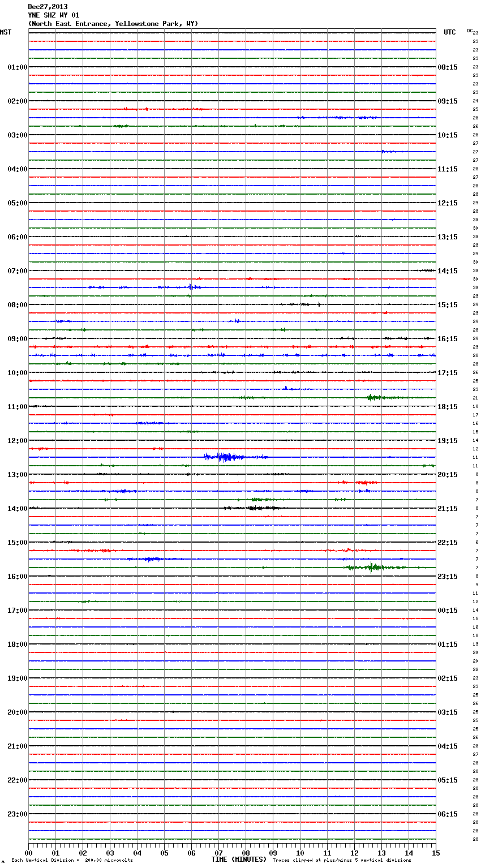481x868 pixels.
Task: Select the 09:00 MST hour label
Action: [18, 339]
